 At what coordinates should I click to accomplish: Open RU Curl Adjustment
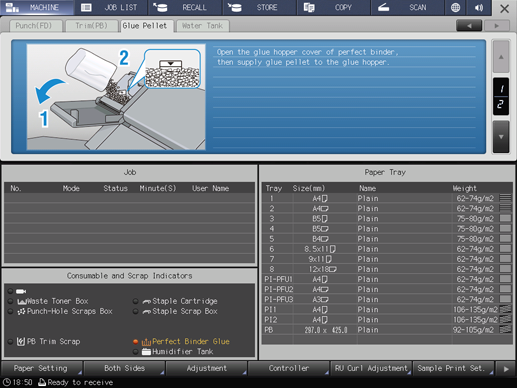point(371,368)
